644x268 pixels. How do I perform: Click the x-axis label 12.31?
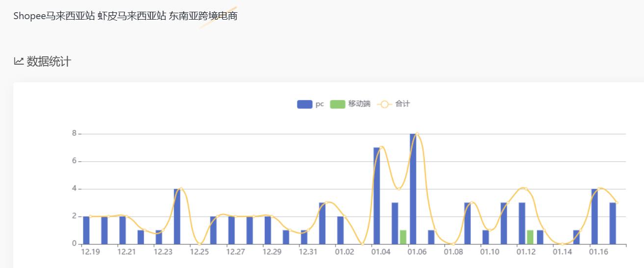click(308, 252)
